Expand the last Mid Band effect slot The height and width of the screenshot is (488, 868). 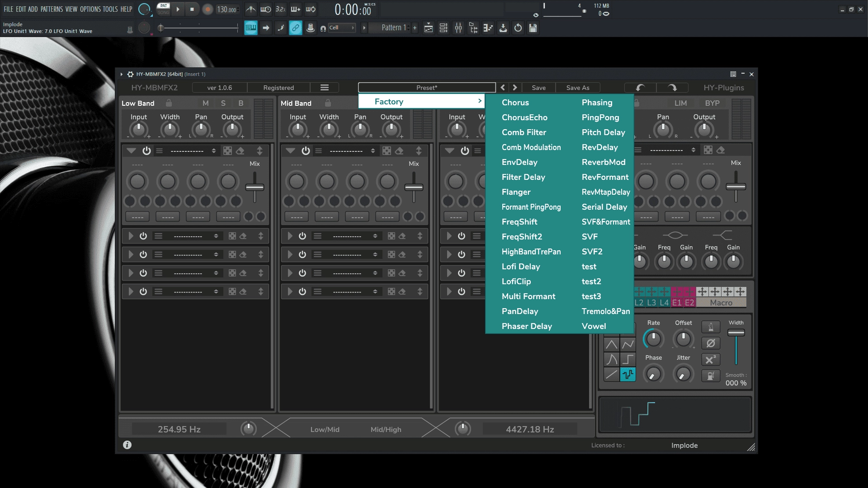(x=290, y=291)
